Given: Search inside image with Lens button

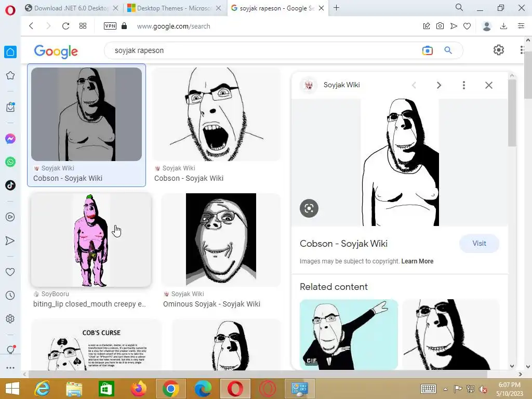Looking at the screenshot, I should pyautogui.click(x=309, y=208).
